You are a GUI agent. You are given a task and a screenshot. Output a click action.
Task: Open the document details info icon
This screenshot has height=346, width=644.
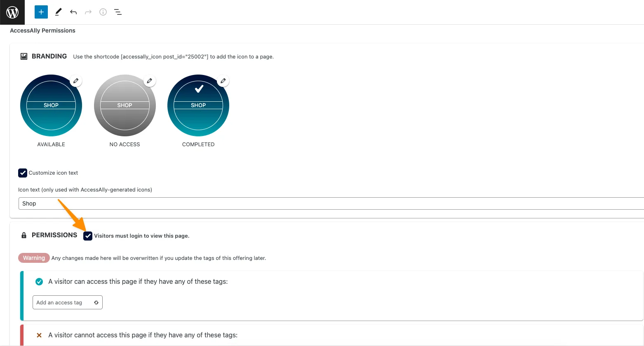(103, 12)
